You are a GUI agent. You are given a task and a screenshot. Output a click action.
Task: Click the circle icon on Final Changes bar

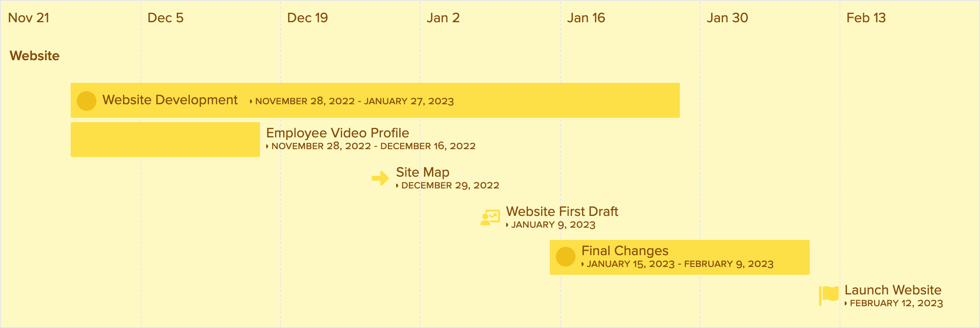(565, 257)
